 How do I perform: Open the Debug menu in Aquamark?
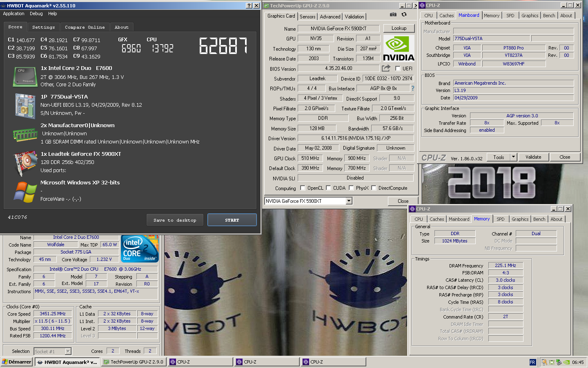coord(36,13)
